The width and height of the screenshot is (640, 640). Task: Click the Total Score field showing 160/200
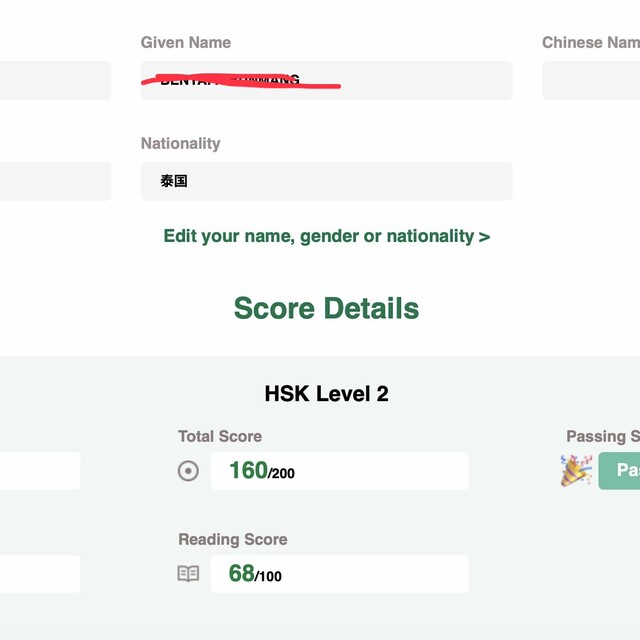339,471
